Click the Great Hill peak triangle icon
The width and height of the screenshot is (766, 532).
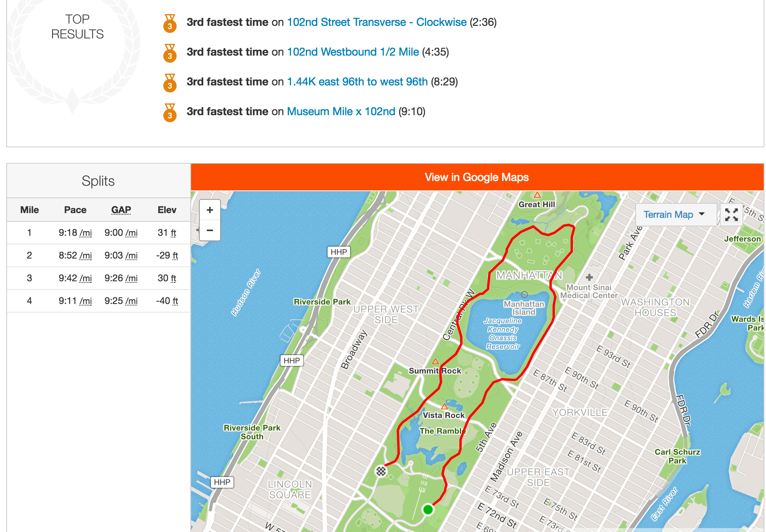(x=537, y=195)
